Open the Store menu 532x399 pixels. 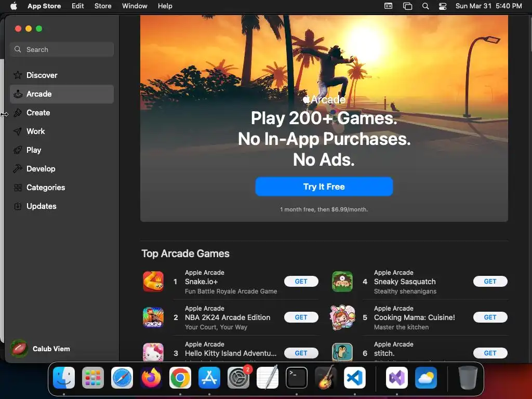pyautogui.click(x=103, y=6)
